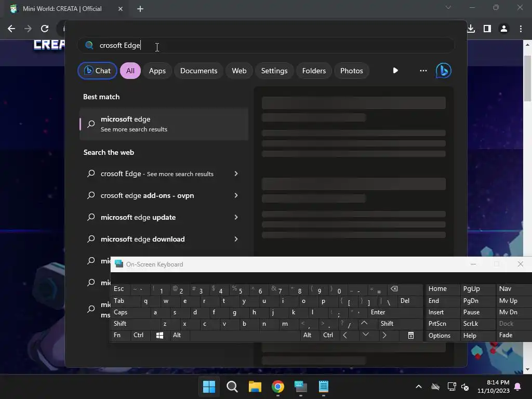Expand microsoft edge download arrow

pyautogui.click(x=236, y=239)
